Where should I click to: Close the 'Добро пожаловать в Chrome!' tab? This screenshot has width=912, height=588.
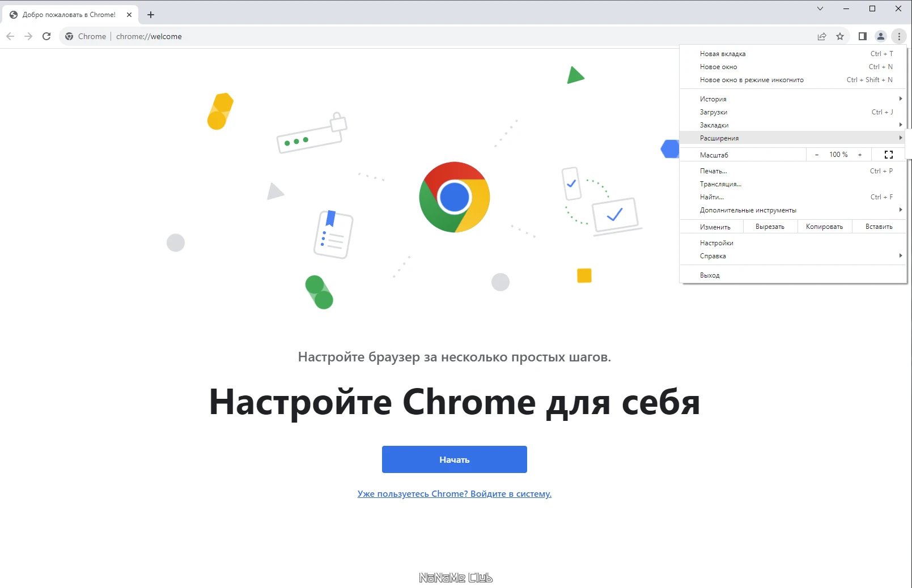tap(129, 15)
